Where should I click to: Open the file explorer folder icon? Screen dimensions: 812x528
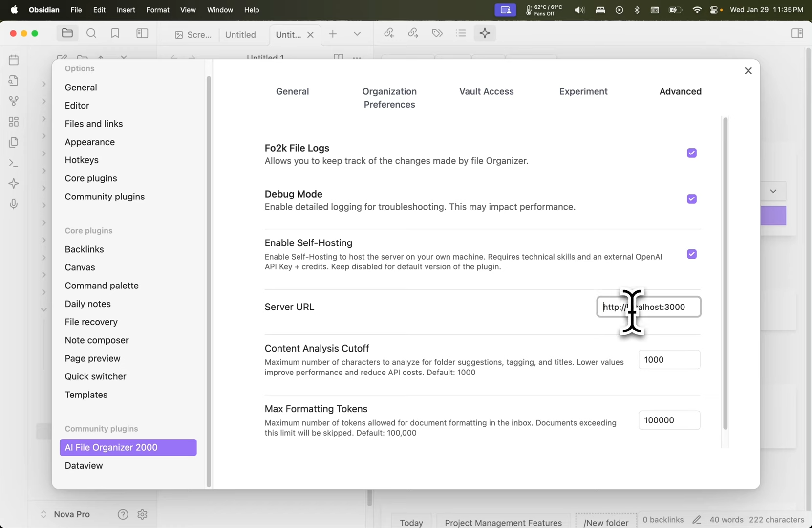[x=67, y=33]
